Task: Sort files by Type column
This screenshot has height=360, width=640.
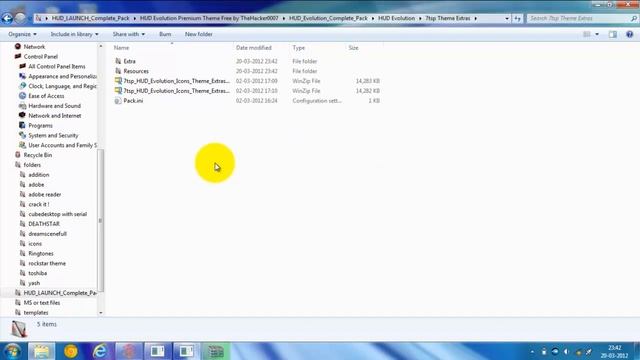Action: pos(298,48)
